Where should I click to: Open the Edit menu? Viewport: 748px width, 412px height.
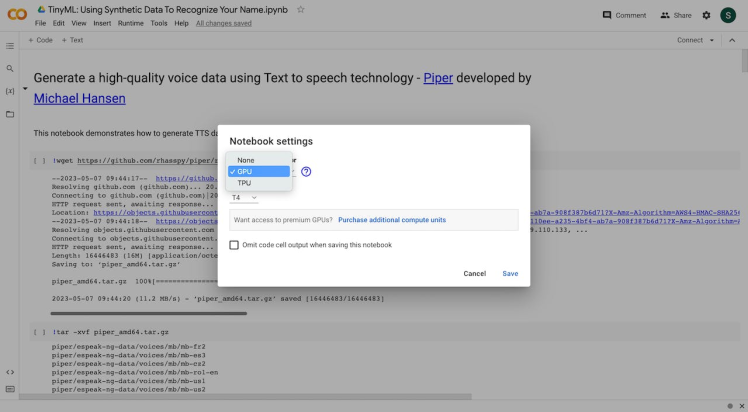(59, 23)
